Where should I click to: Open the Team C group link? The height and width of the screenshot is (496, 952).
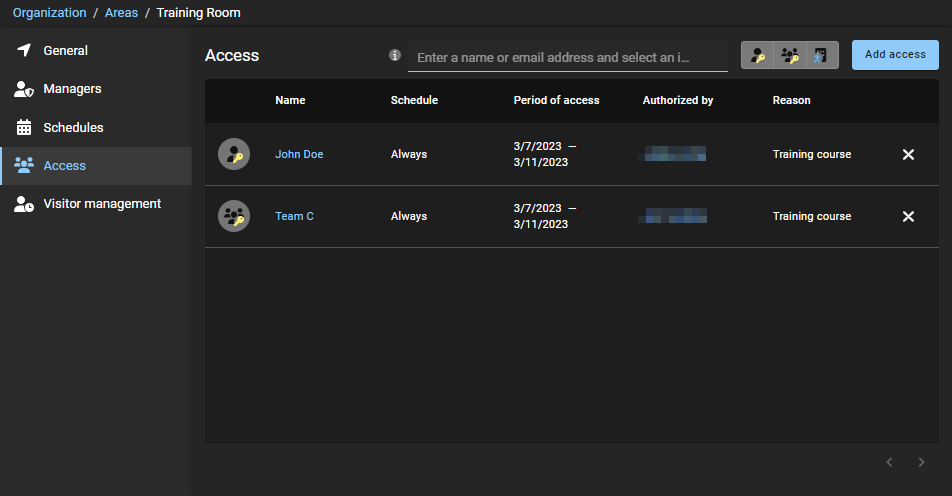(294, 217)
